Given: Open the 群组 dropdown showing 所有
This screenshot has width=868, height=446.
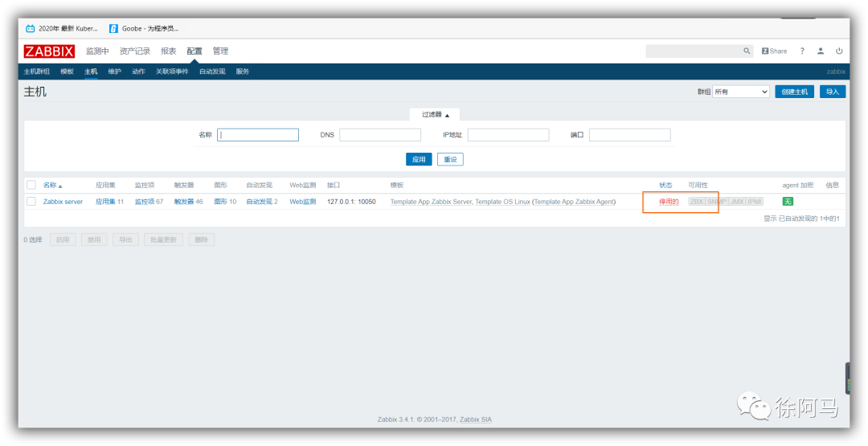Looking at the screenshot, I should tap(741, 92).
